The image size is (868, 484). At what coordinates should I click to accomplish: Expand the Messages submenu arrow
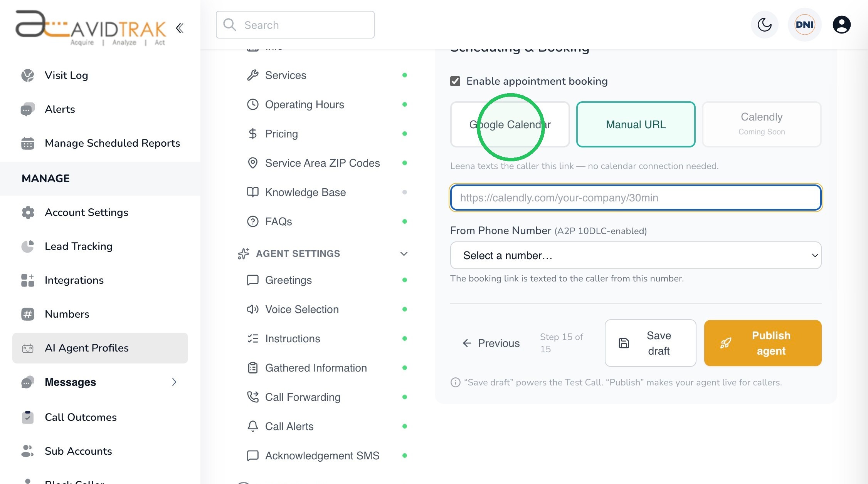[x=174, y=382]
